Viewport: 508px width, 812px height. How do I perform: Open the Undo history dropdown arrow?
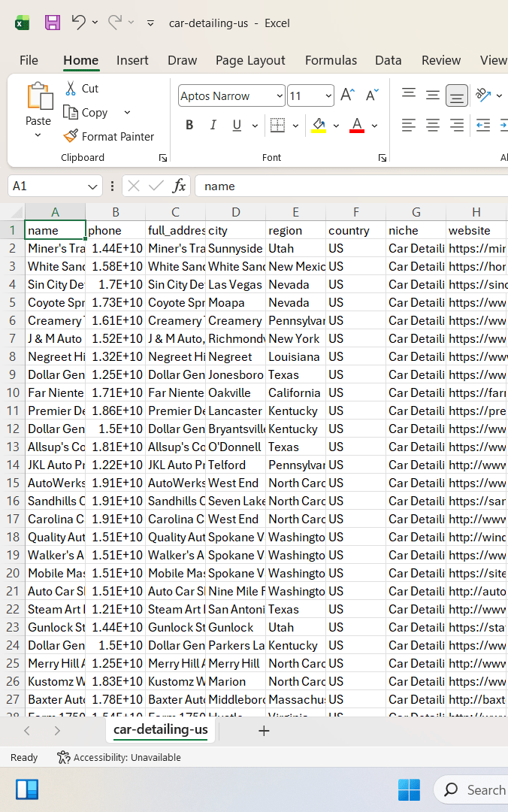tap(95, 23)
